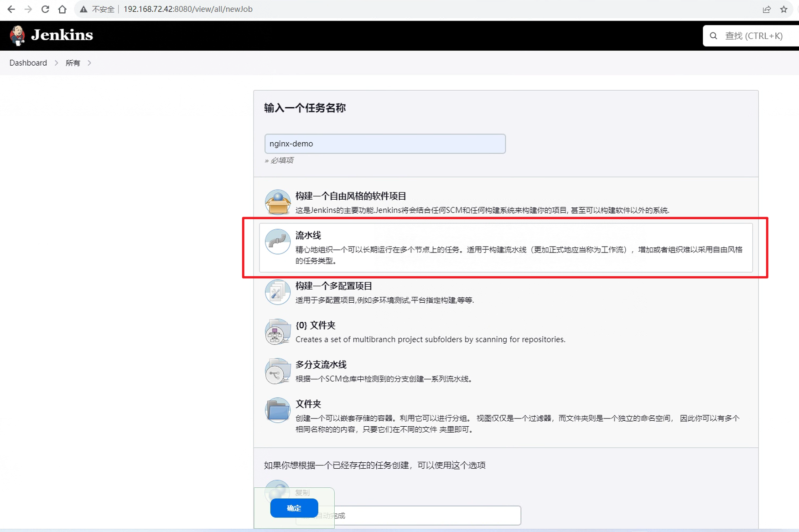799x532 pixels.
Task: Choose 构建一个多配置项目 title
Action: [334, 286]
